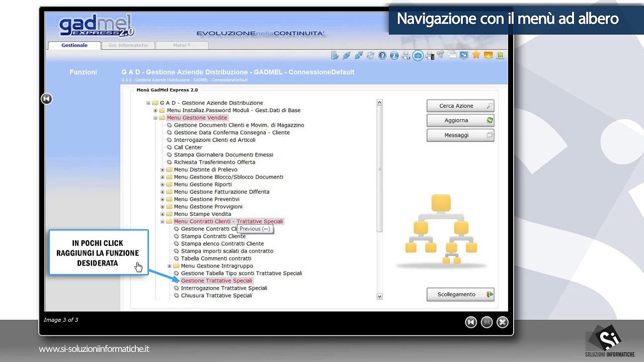Click the tree vertical scrollbar thumb
Image resolution: width=644 pixels, height=362 pixels.
pos(380,169)
